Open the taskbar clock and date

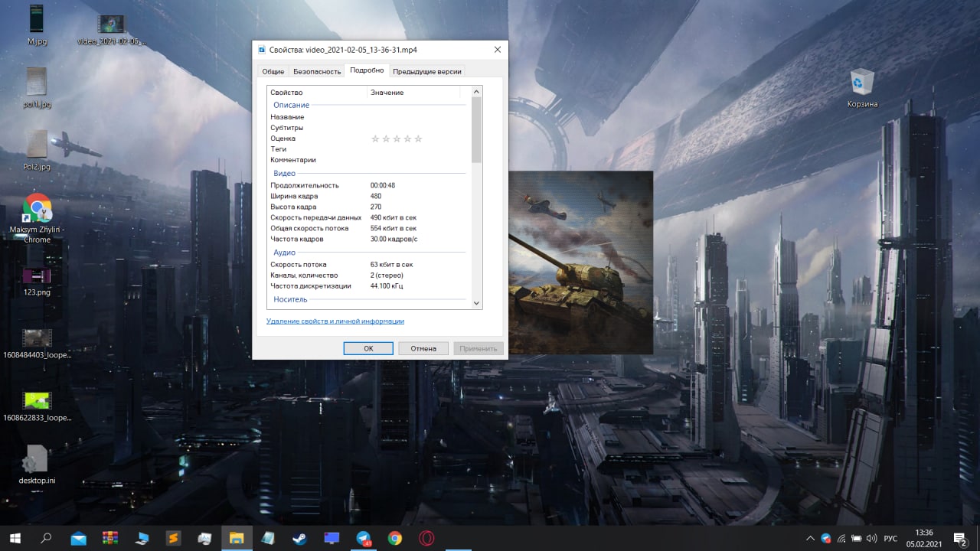click(x=924, y=538)
